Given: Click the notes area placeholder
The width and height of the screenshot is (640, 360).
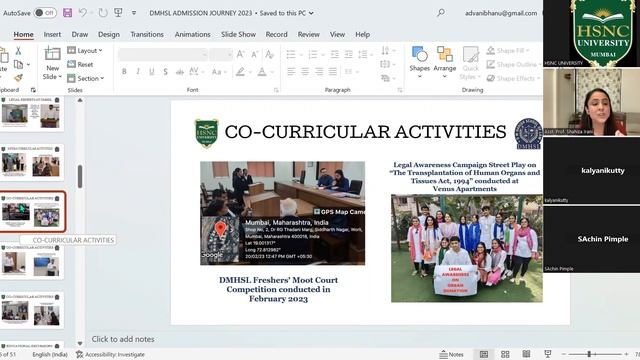Looking at the screenshot, I should click(123, 339).
